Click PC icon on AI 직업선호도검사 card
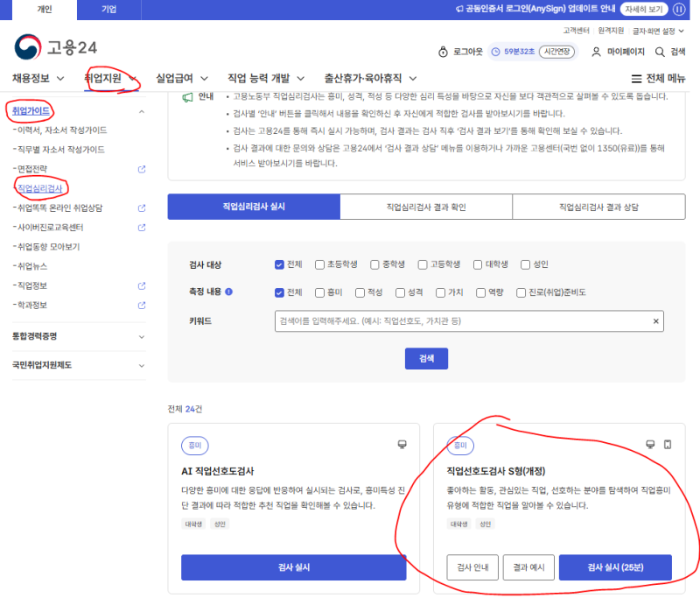Viewport: 700px width, 605px height. (402, 444)
